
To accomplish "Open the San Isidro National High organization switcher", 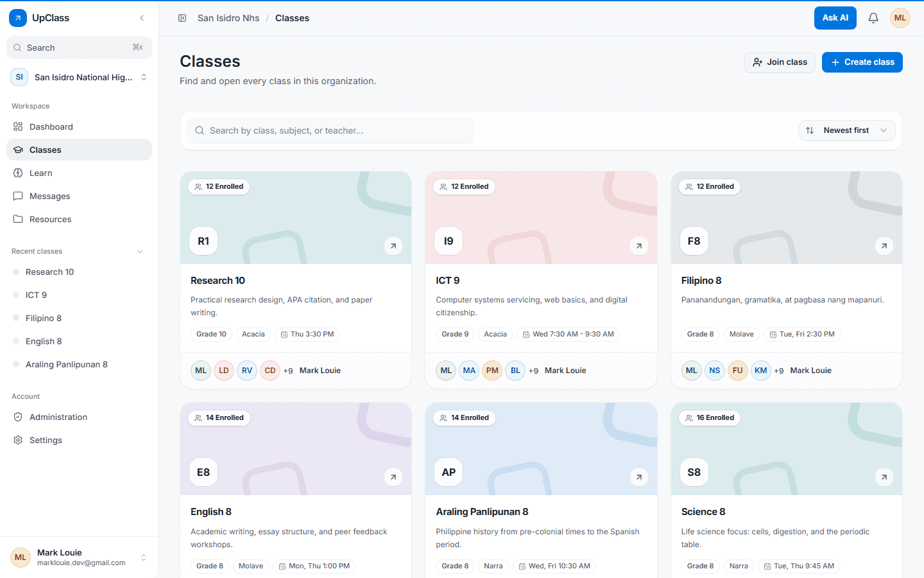I will tap(80, 77).
